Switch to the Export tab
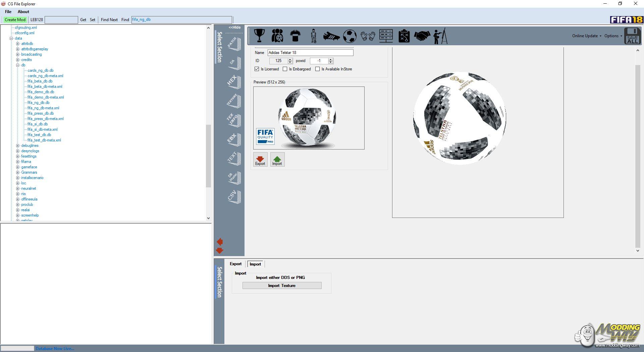This screenshot has width=644, height=352. [235, 264]
